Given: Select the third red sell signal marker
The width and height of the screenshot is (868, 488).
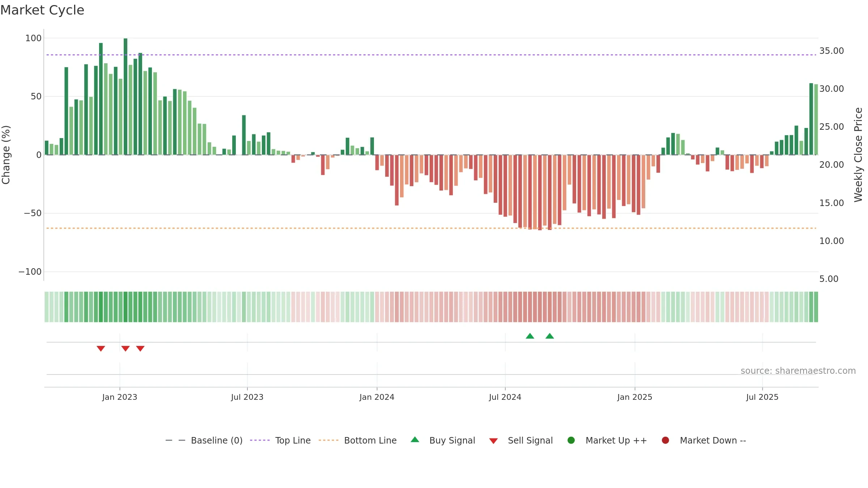Looking at the screenshot, I should coord(140,348).
